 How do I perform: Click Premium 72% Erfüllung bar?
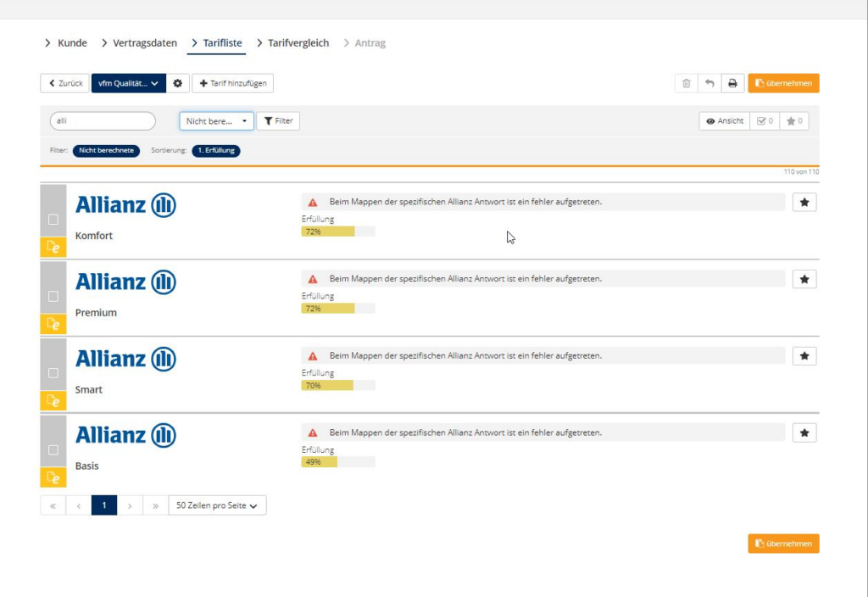337,309
